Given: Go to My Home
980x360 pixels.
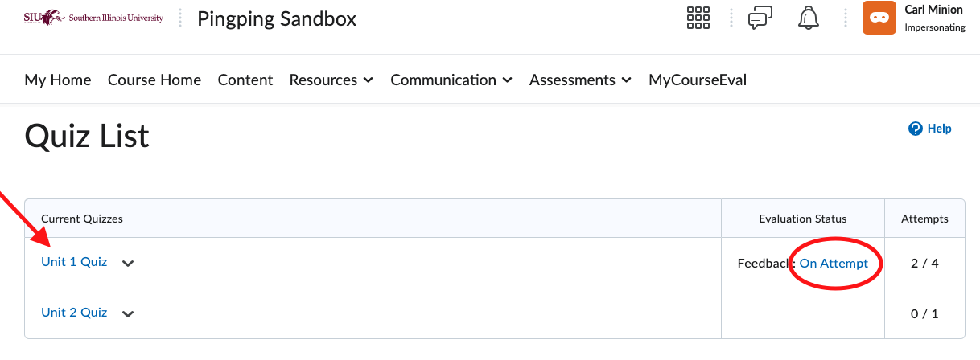Looking at the screenshot, I should tap(58, 80).
